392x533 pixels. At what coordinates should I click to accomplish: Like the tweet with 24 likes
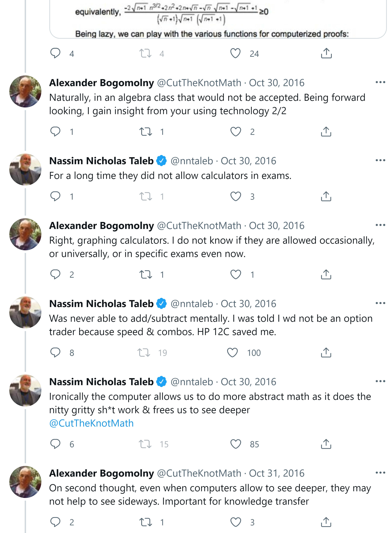coord(235,53)
